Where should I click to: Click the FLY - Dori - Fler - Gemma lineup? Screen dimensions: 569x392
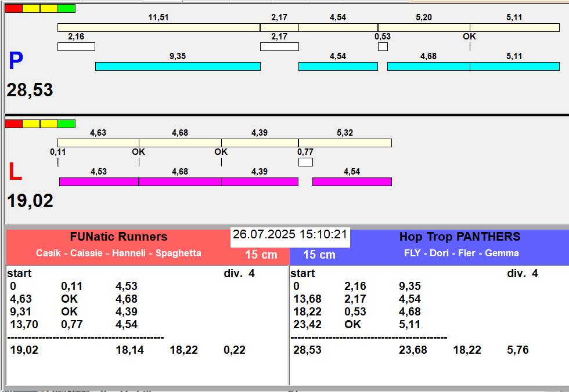(x=462, y=253)
